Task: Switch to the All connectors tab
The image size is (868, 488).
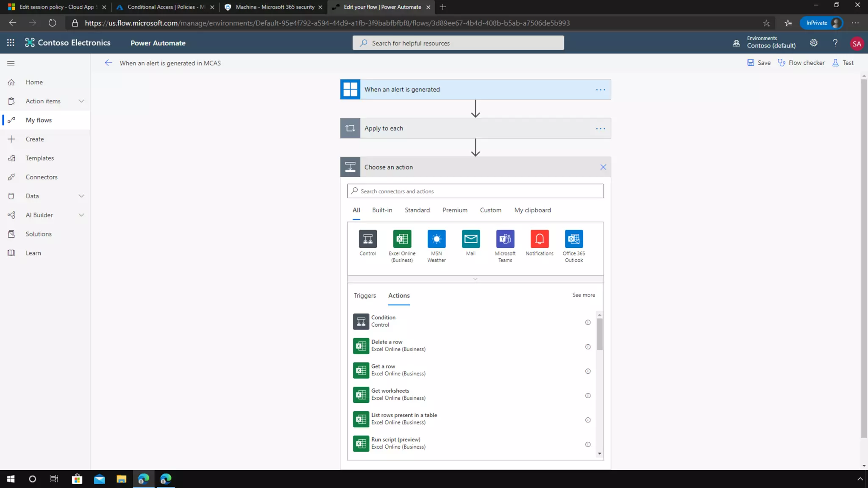Action: coord(356,210)
